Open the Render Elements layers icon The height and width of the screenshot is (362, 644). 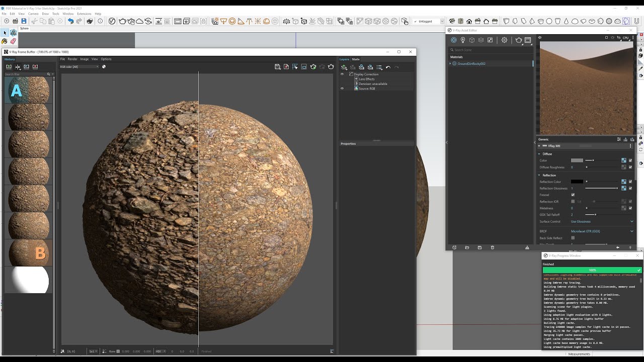point(481,40)
